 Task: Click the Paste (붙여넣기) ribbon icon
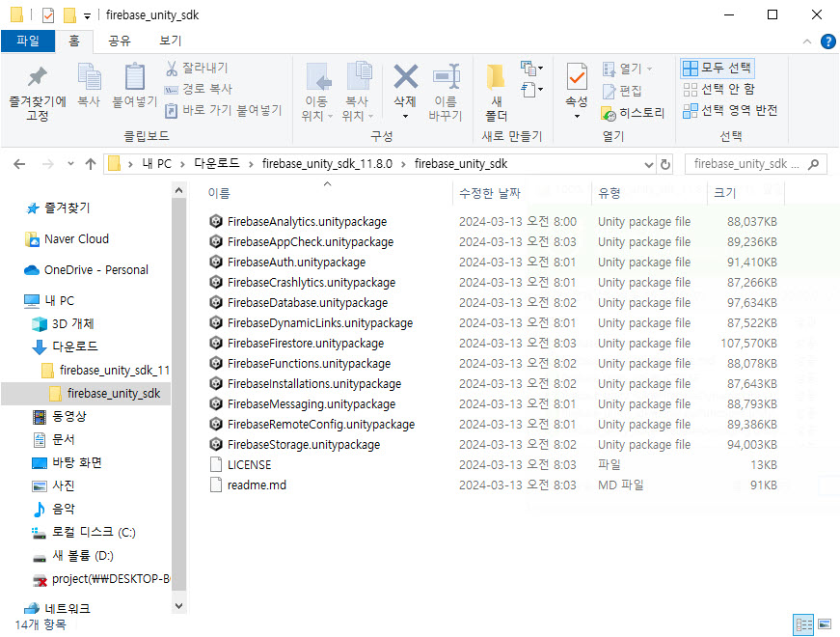(x=134, y=76)
